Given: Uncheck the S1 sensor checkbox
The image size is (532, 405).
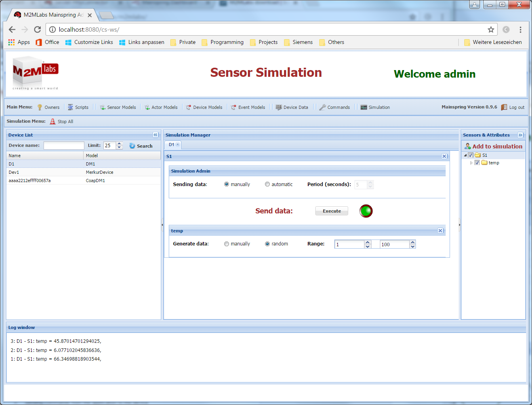Looking at the screenshot, I should [471, 155].
